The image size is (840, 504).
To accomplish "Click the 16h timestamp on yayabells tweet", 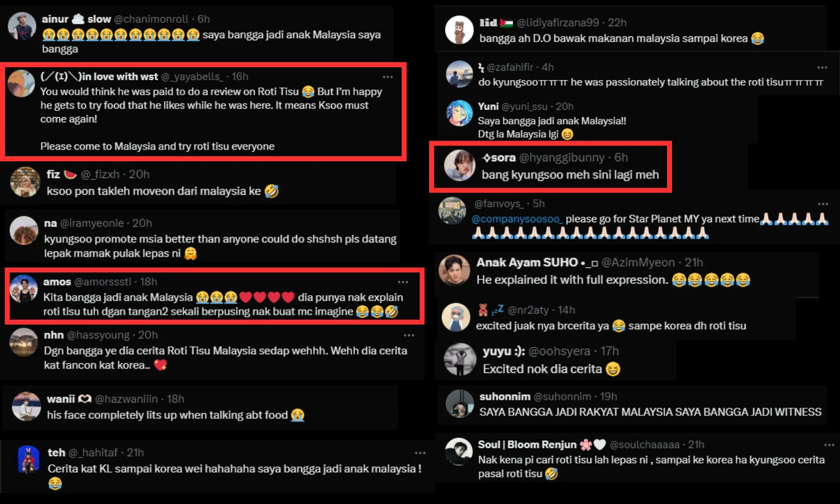I will click(x=240, y=77).
